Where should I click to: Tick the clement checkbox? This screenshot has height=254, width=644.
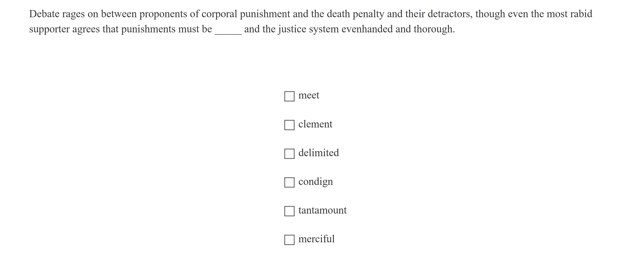289,125
